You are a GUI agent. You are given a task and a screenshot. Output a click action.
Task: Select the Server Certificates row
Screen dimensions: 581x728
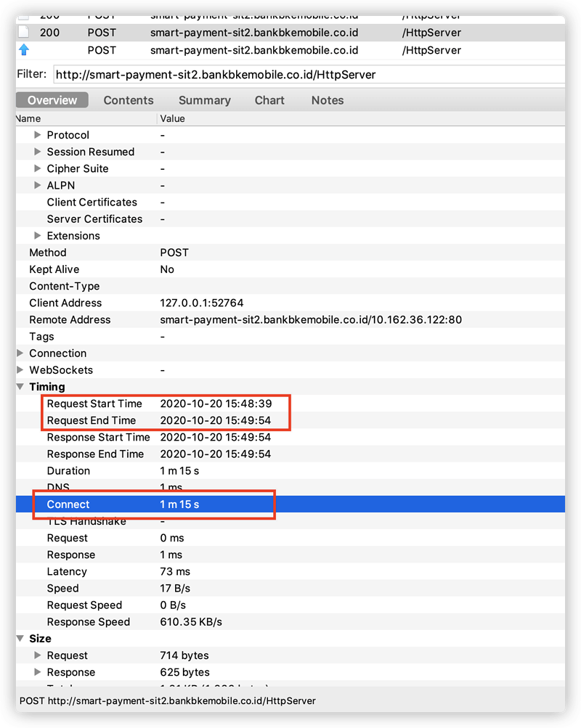click(290, 218)
